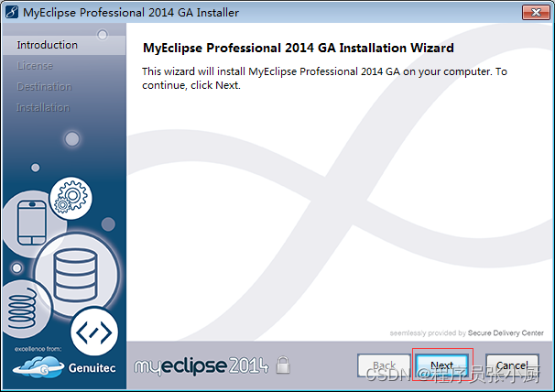Click the MyEclipse title bar app icon
The height and width of the screenshot is (392, 555).
[x=12, y=13]
